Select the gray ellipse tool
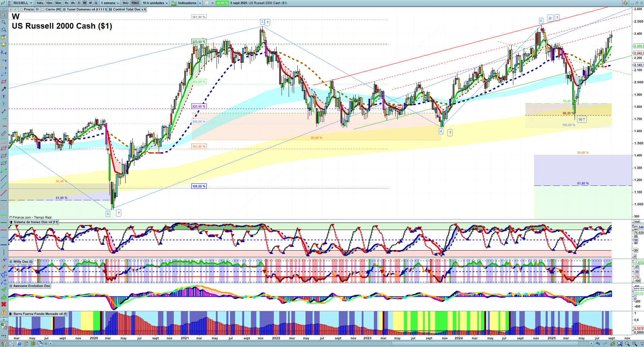Viewport: 644px width, 347px height. click(x=4, y=156)
